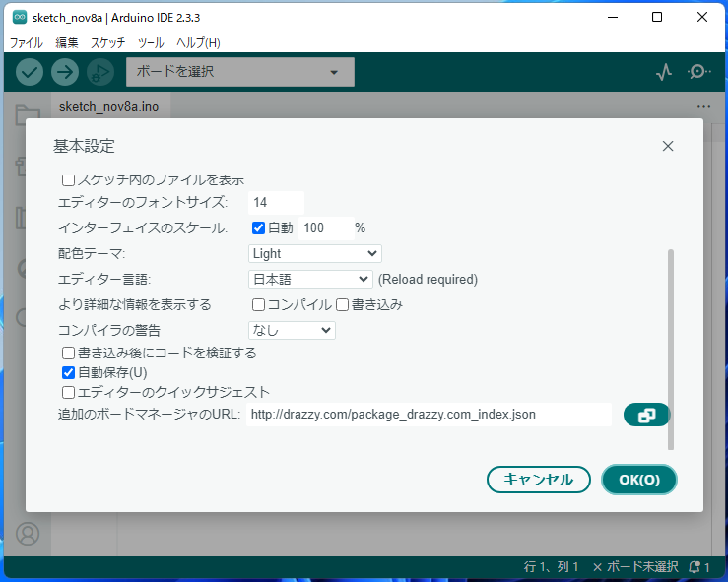Close the 基本設定 dialog with X
728x582 pixels.
pyautogui.click(x=668, y=146)
